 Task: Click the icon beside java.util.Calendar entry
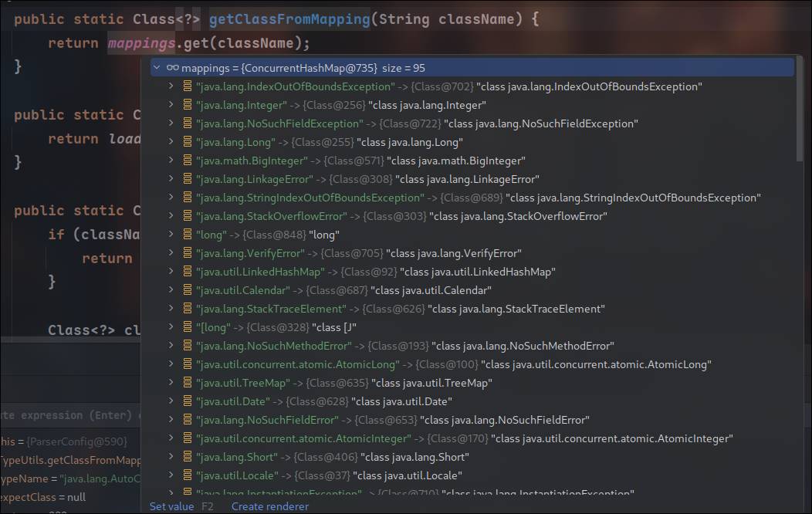coord(187,290)
